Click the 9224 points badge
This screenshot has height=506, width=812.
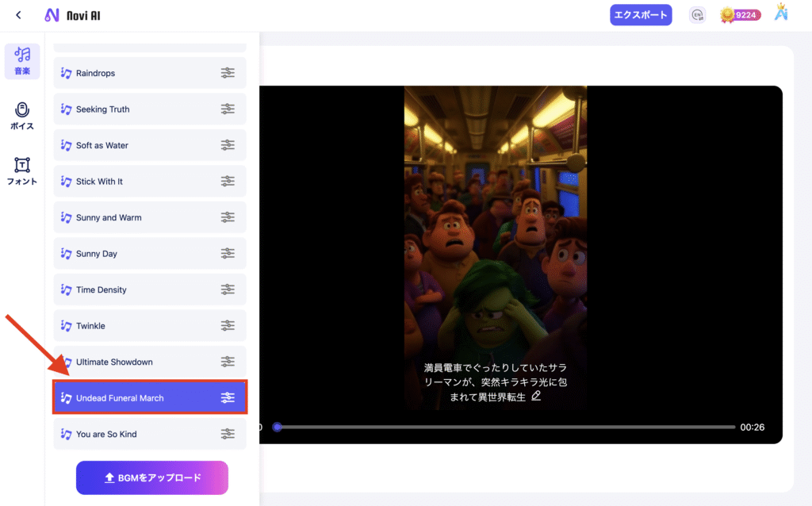(x=738, y=15)
